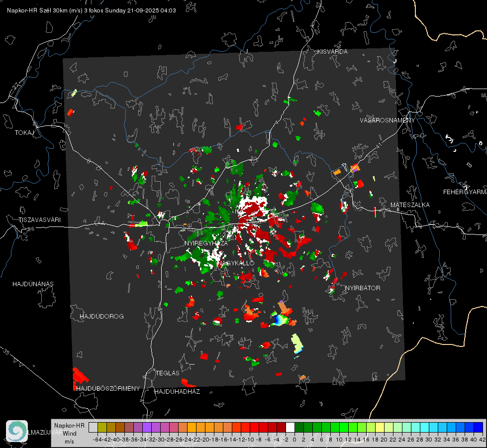Click road number 41 near Vásárosnamény

[x=379, y=146]
